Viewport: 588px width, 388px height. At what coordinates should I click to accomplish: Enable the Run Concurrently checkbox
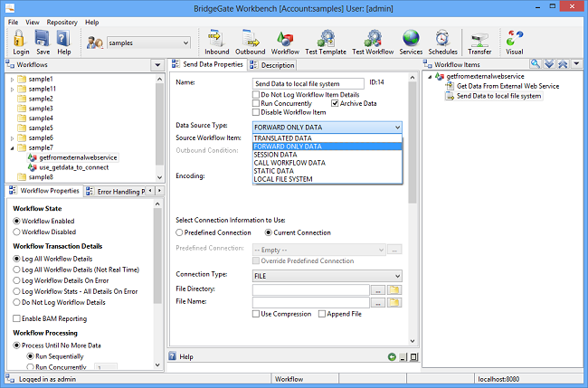point(257,103)
